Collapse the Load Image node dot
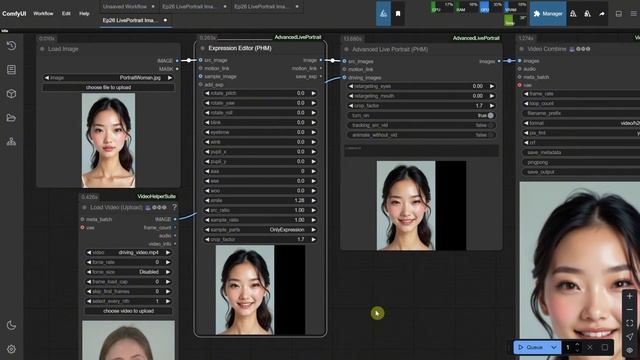 point(42,49)
